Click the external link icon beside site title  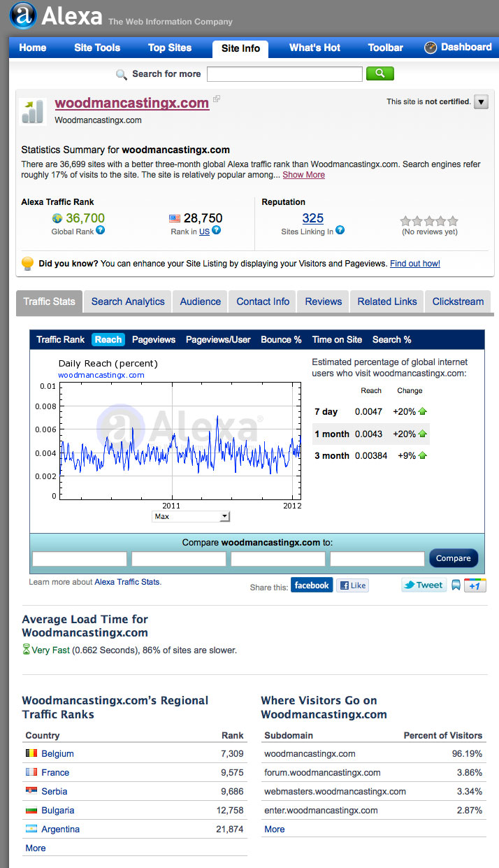point(217,99)
